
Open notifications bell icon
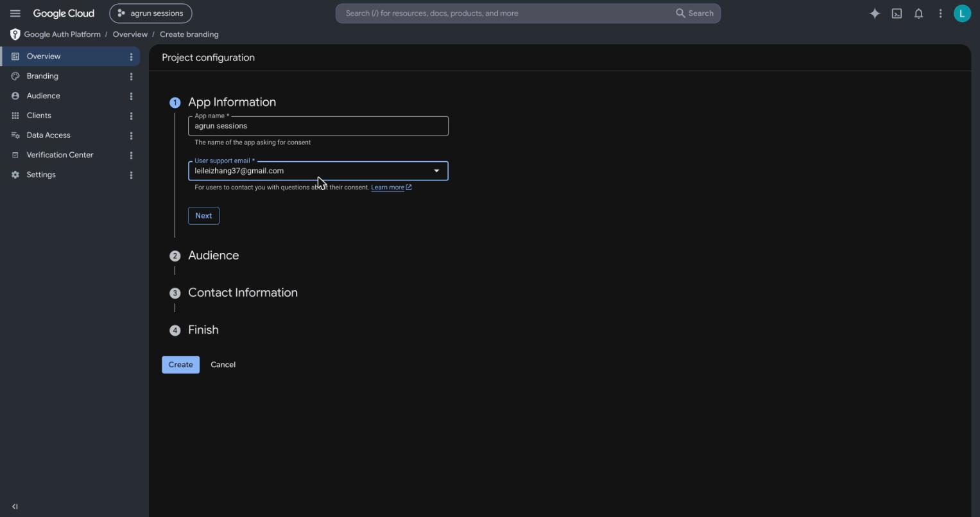(x=918, y=13)
